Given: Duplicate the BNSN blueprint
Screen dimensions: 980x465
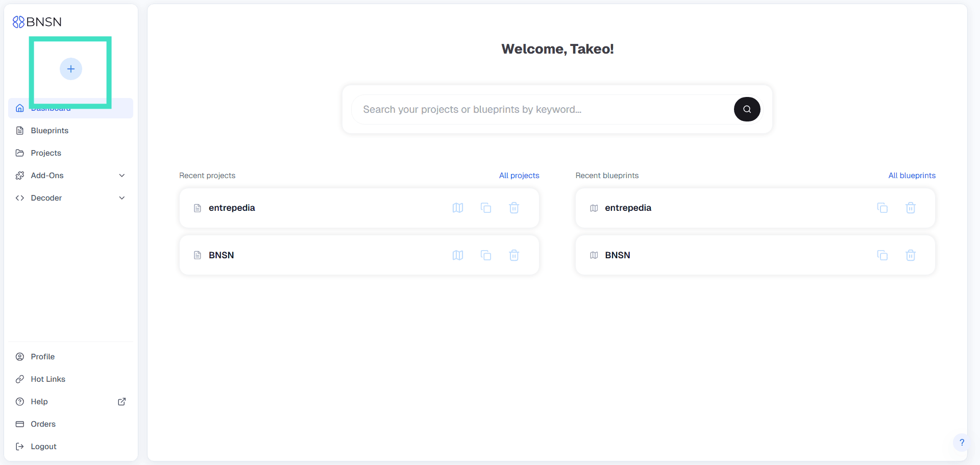Looking at the screenshot, I should 882,255.
